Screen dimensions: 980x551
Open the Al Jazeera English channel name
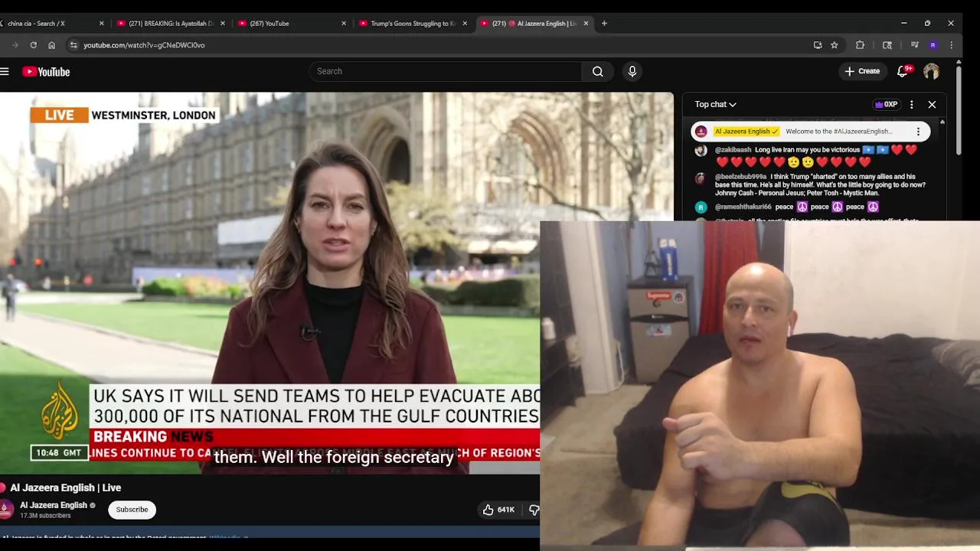tap(54, 505)
